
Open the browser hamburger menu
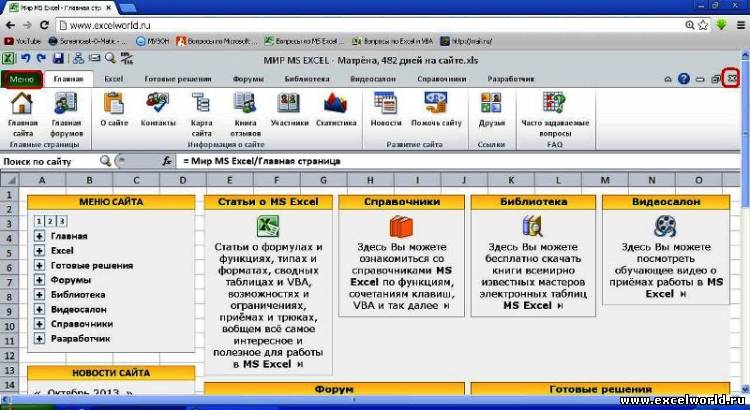[x=741, y=25]
